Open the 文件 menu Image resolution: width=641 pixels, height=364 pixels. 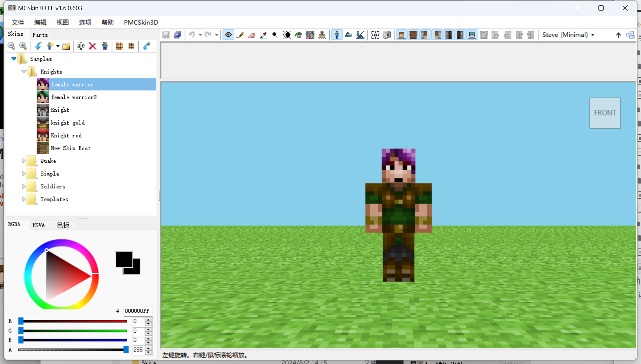18,22
